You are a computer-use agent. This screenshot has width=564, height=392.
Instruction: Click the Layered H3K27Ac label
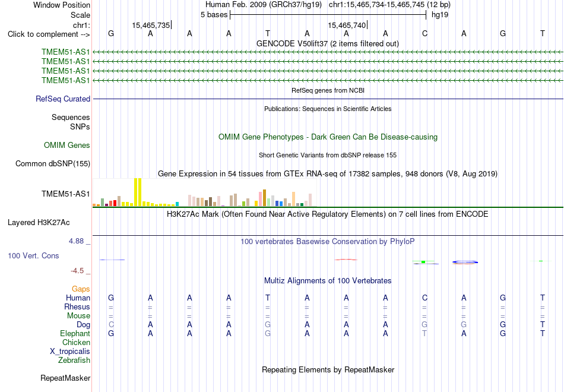click(x=39, y=223)
